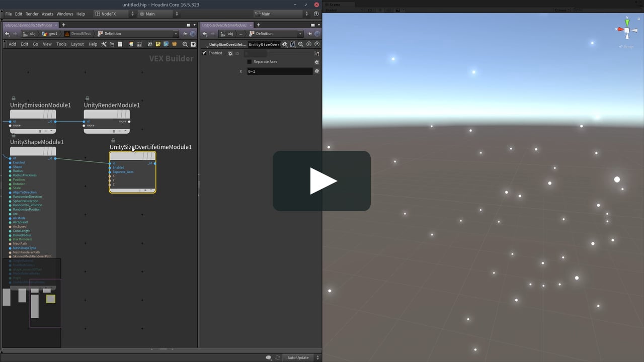Toggle grid layout icon in network toolbar
Viewport: 644px width, 362px height.
tap(138, 44)
